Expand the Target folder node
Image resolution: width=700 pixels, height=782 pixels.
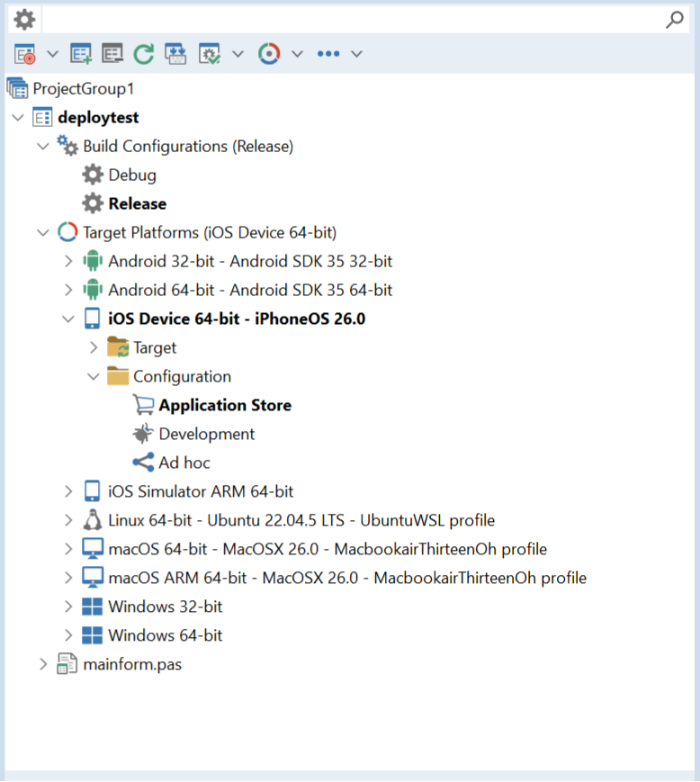tap(94, 348)
